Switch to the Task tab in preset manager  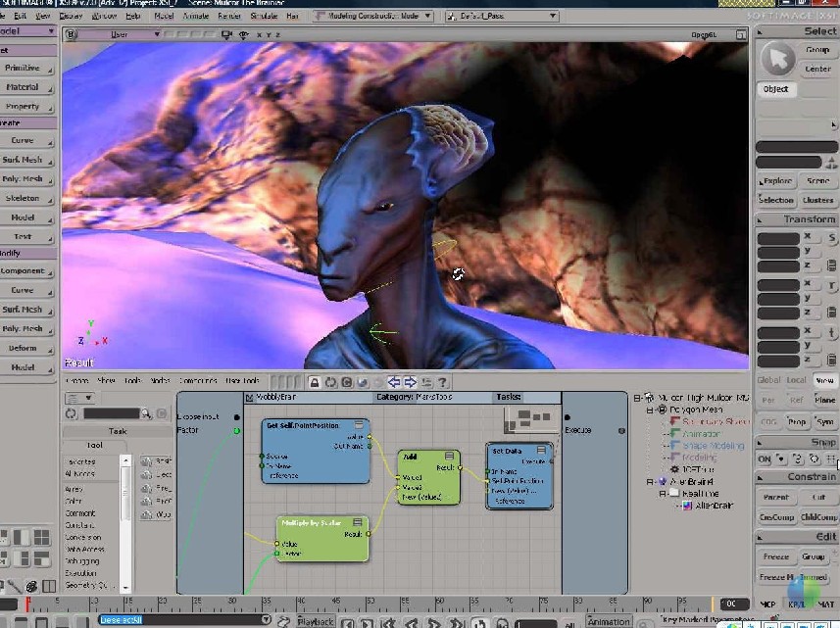118,431
